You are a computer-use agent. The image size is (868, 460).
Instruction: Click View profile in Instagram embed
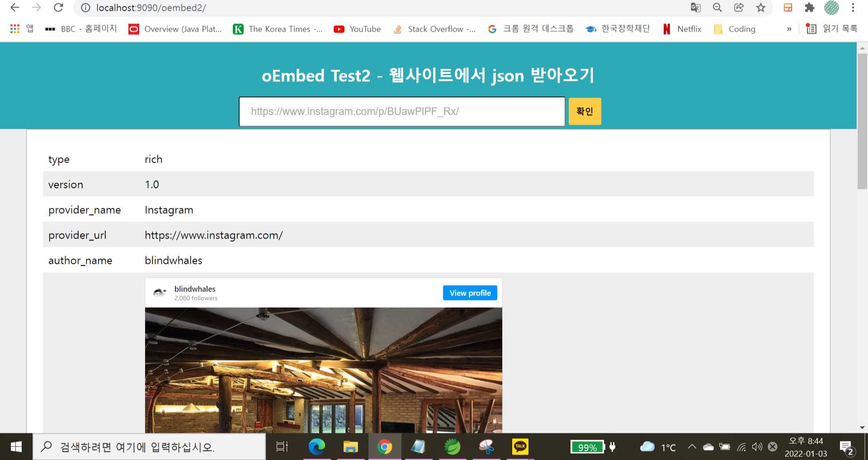[470, 293]
